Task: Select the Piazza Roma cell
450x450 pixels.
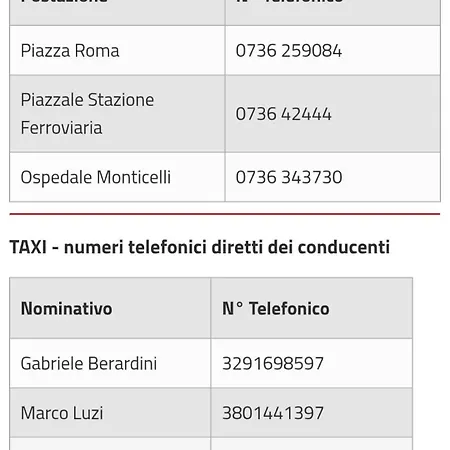Action: pyautogui.click(x=117, y=50)
